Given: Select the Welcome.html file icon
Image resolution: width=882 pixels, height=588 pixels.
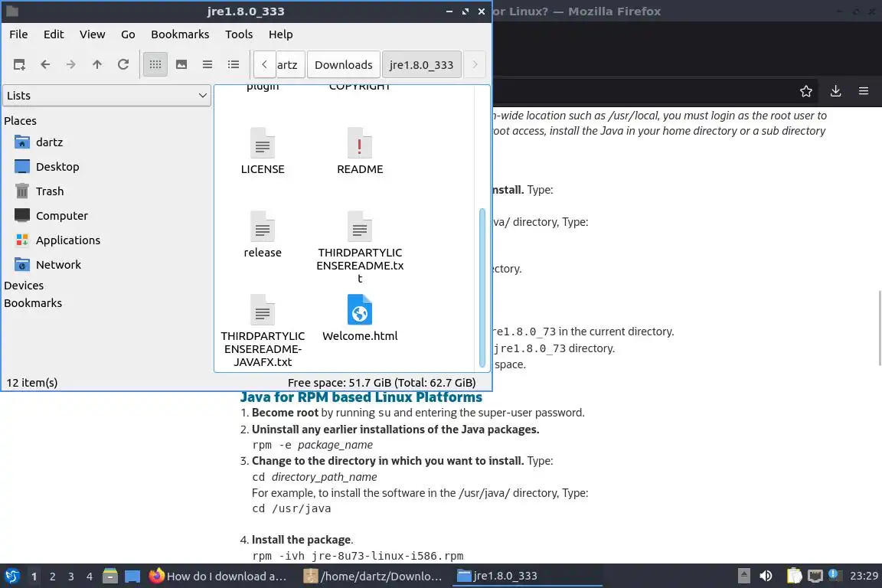Looking at the screenshot, I should (359, 309).
